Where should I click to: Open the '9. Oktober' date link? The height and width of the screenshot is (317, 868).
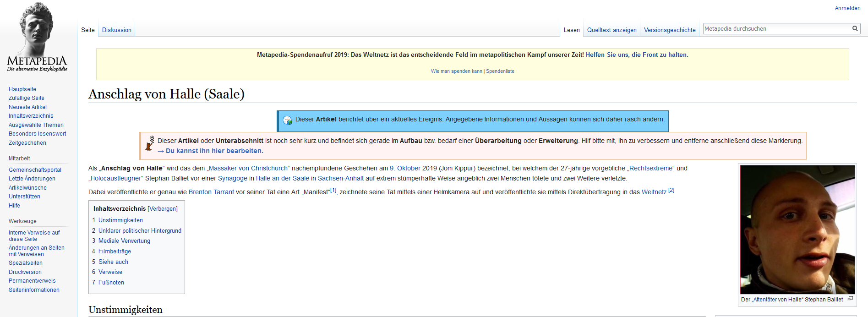[x=405, y=169]
